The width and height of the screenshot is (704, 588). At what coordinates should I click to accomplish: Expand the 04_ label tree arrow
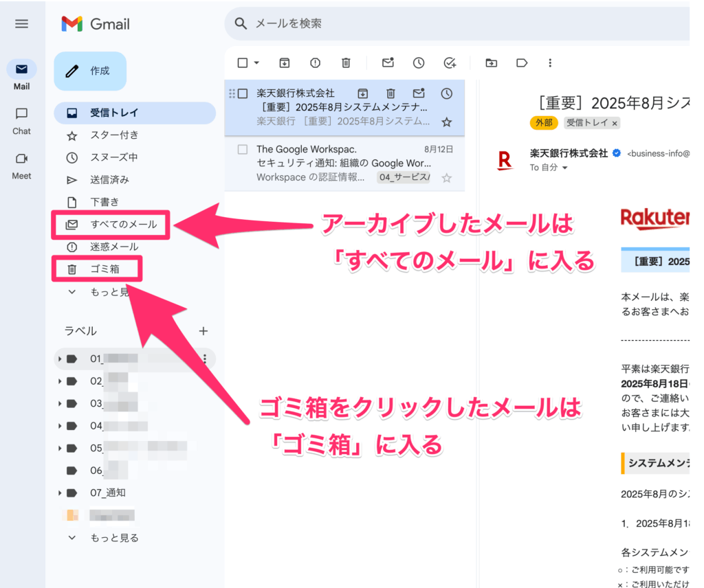60,426
